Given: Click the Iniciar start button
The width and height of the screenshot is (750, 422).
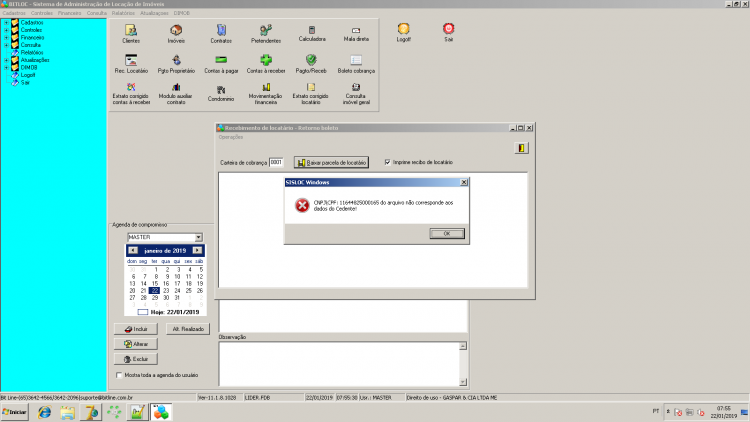Looking at the screenshot, I should coord(14,412).
